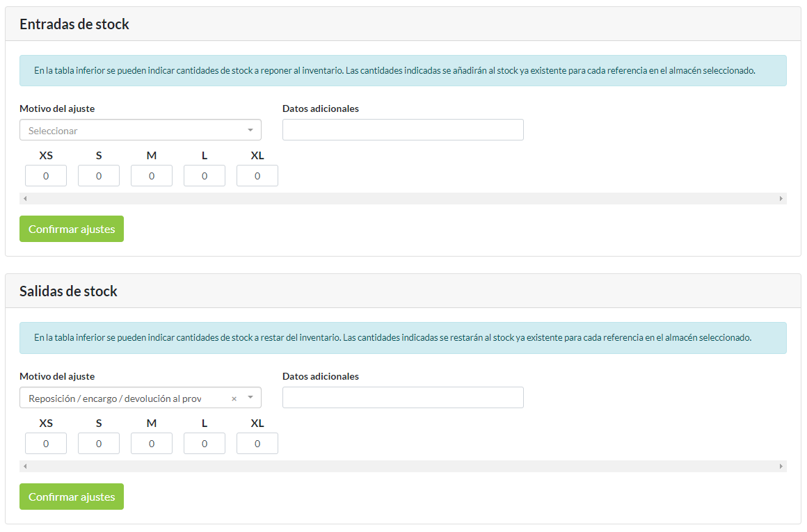This screenshot has width=807, height=532.
Task: Click Confirmar ajustes in Salidas de stock
Action: 72,497
